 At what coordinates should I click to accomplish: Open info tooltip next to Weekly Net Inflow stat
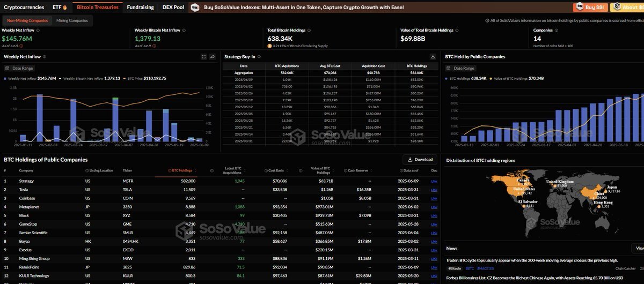(38, 31)
